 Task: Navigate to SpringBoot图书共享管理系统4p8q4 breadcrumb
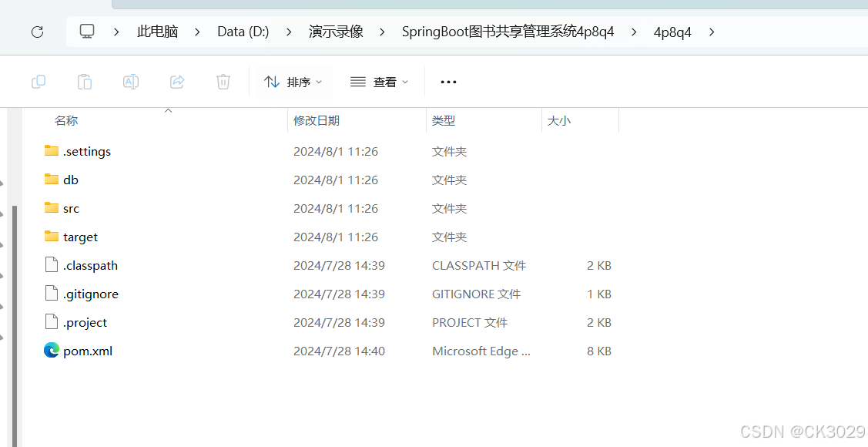coord(508,32)
